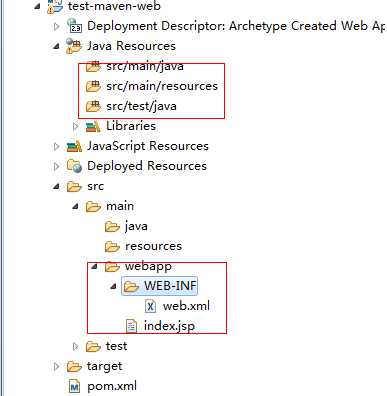Select the pom.xml file name
Screen dimensions: 387x396
pyautogui.click(x=112, y=387)
